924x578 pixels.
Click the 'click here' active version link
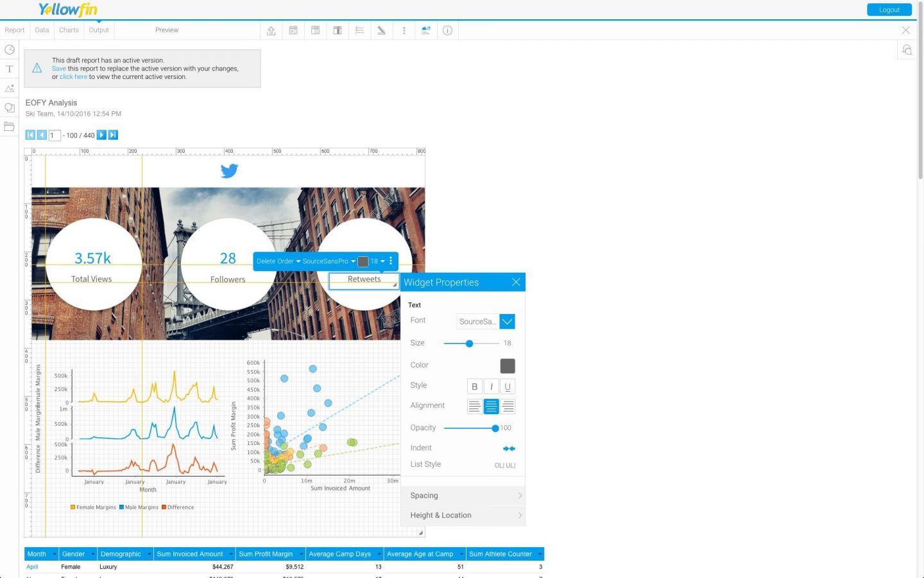click(x=73, y=77)
